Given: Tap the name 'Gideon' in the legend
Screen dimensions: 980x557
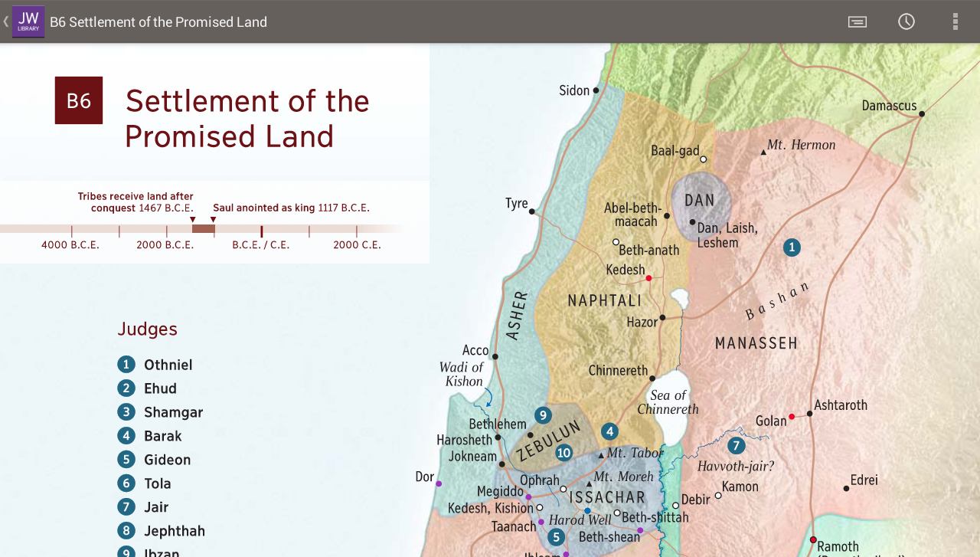Looking at the screenshot, I should coord(168,460).
